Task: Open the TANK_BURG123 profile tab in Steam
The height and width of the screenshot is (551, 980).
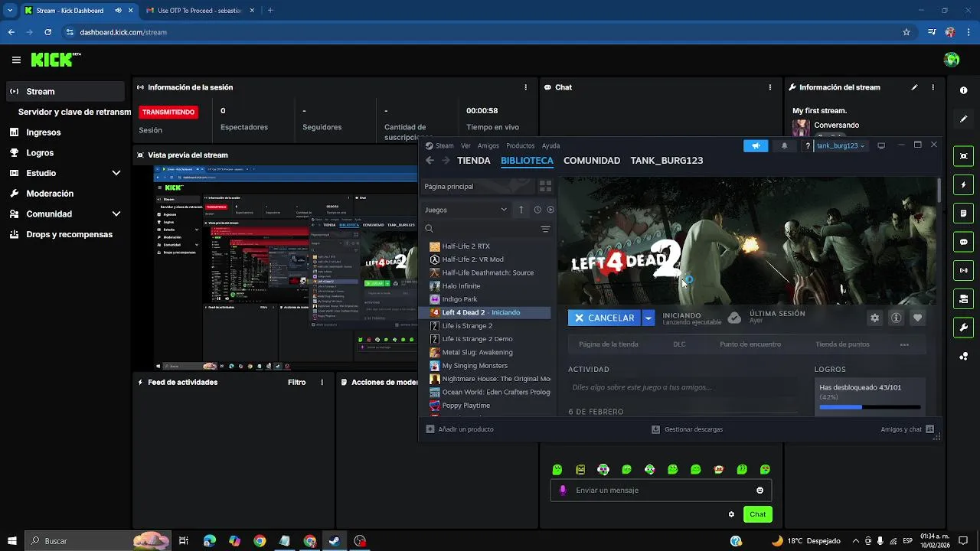Action: click(x=666, y=161)
